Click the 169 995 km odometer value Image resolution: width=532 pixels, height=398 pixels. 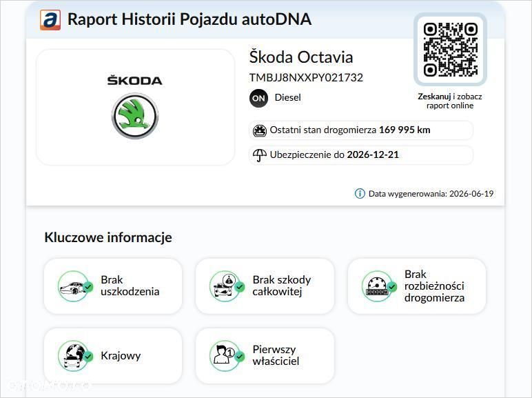pyautogui.click(x=405, y=130)
